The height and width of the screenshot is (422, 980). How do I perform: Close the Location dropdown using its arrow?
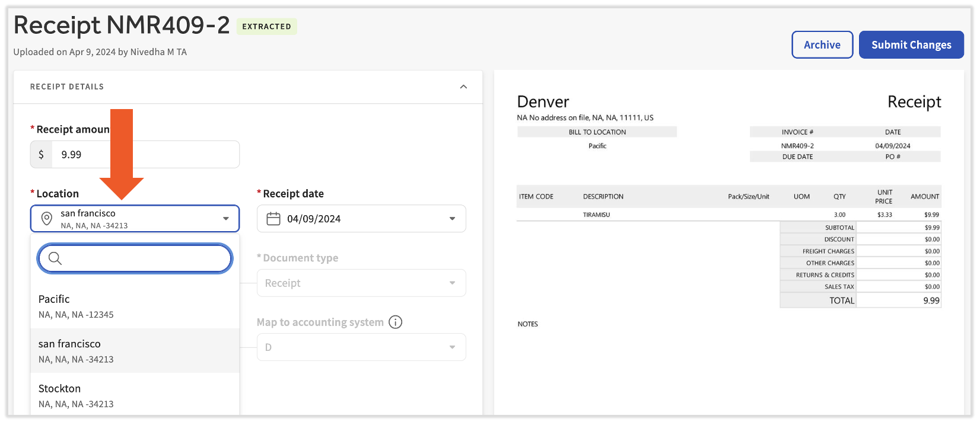click(226, 219)
